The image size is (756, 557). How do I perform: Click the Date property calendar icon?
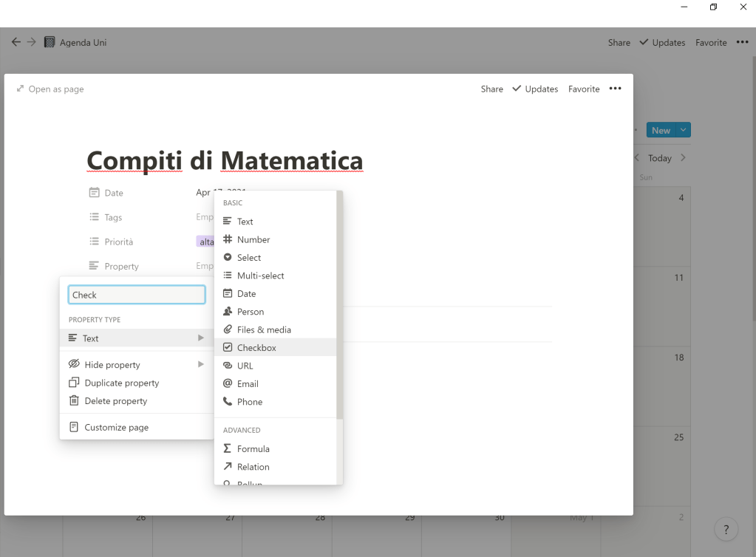pyautogui.click(x=94, y=193)
